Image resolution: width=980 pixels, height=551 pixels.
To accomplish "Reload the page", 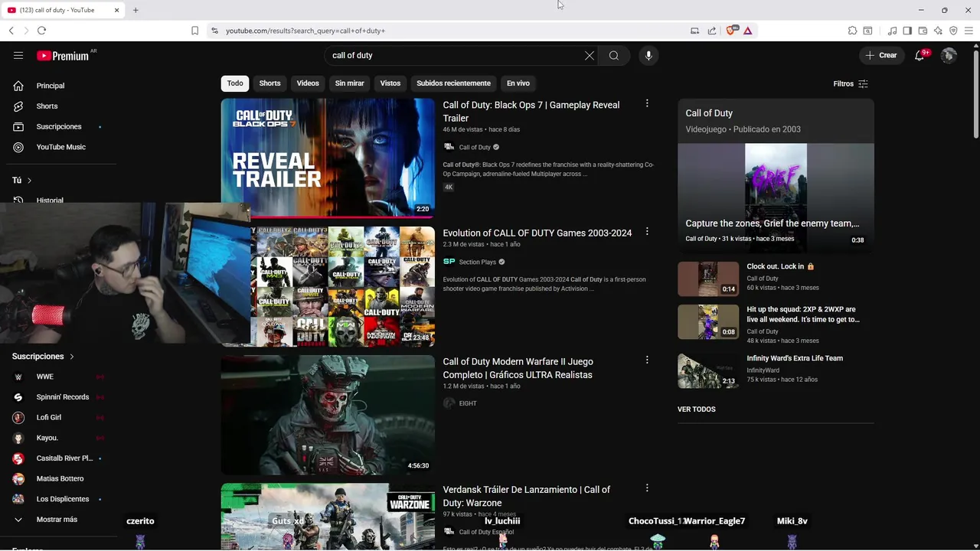I will tap(41, 31).
